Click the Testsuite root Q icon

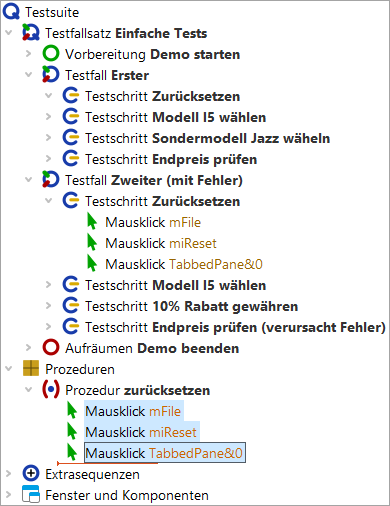[x=11, y=12]
